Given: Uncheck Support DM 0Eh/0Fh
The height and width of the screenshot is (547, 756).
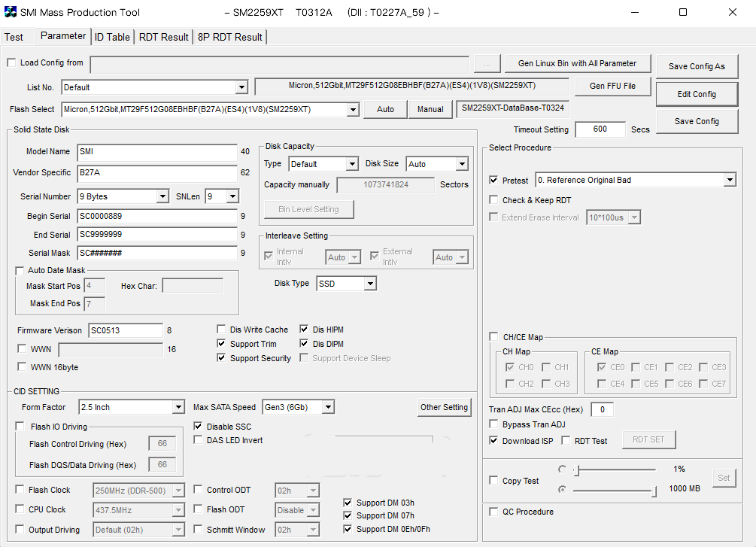Looking at the screenshot, I should coord(348,529).
